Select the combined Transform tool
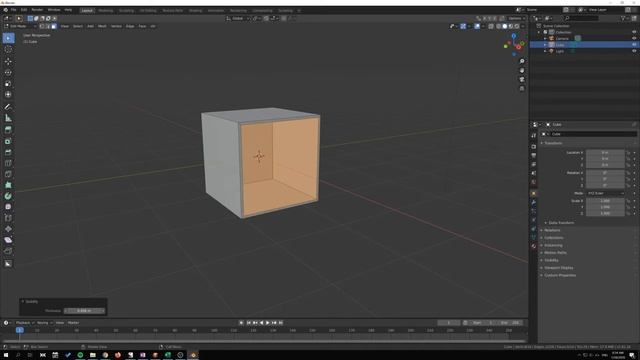Viewport: 640px width, 360px height. point(8,95)
